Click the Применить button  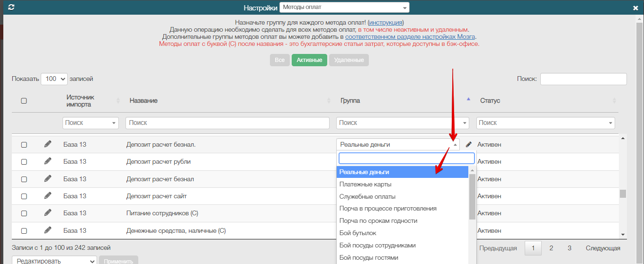pyautogui.click(x=118, y=261)
